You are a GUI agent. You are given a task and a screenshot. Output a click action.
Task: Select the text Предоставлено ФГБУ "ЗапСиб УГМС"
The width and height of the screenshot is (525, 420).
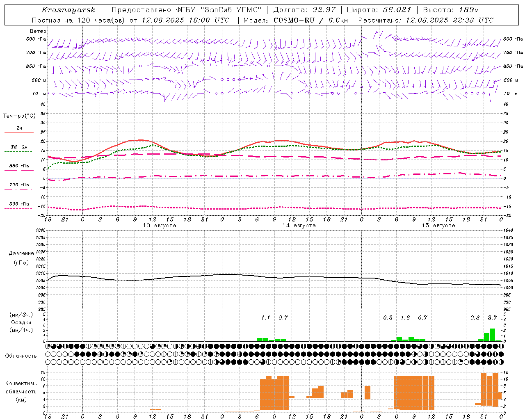coord(187,10)
